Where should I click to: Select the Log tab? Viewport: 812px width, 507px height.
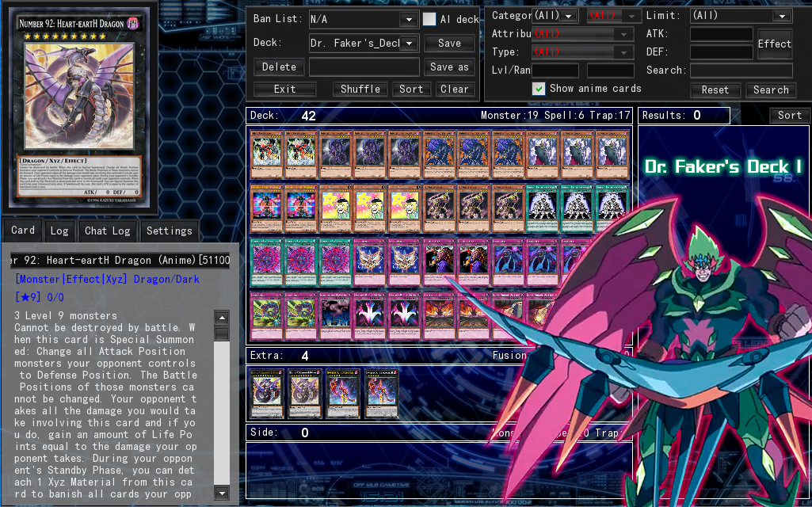59,231
